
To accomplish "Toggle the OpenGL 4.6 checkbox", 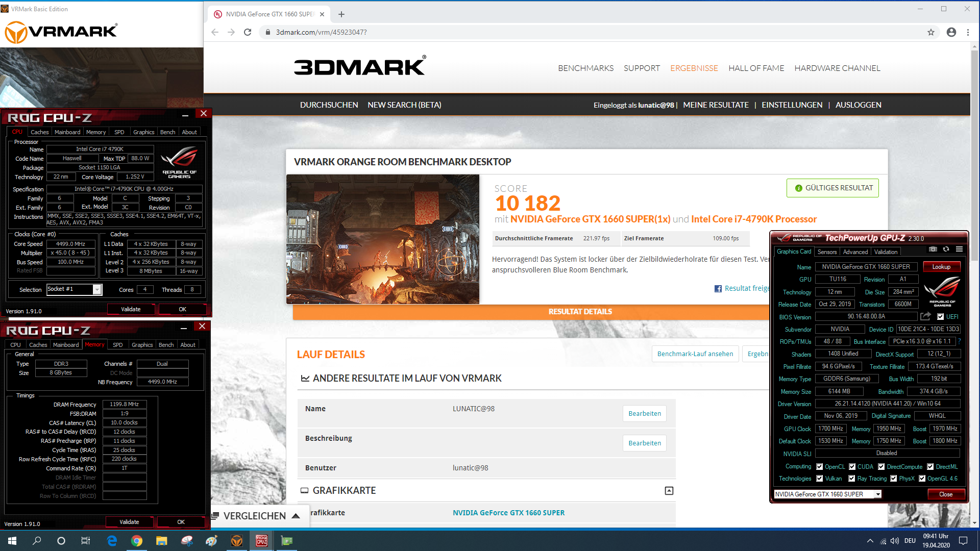I will (x=922, y=478).
